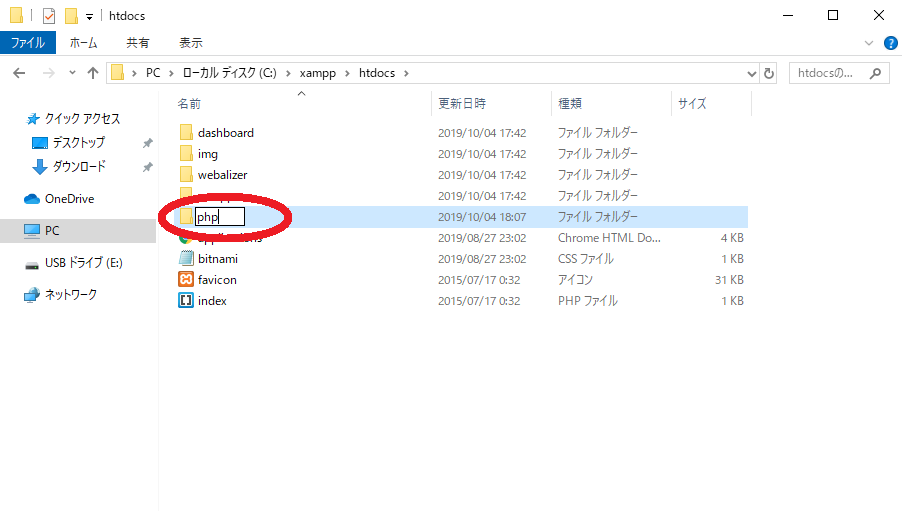This screenshot has width=903, height=511.
Task: Select the bitnami CSS file icon
Action: [186, 259]
